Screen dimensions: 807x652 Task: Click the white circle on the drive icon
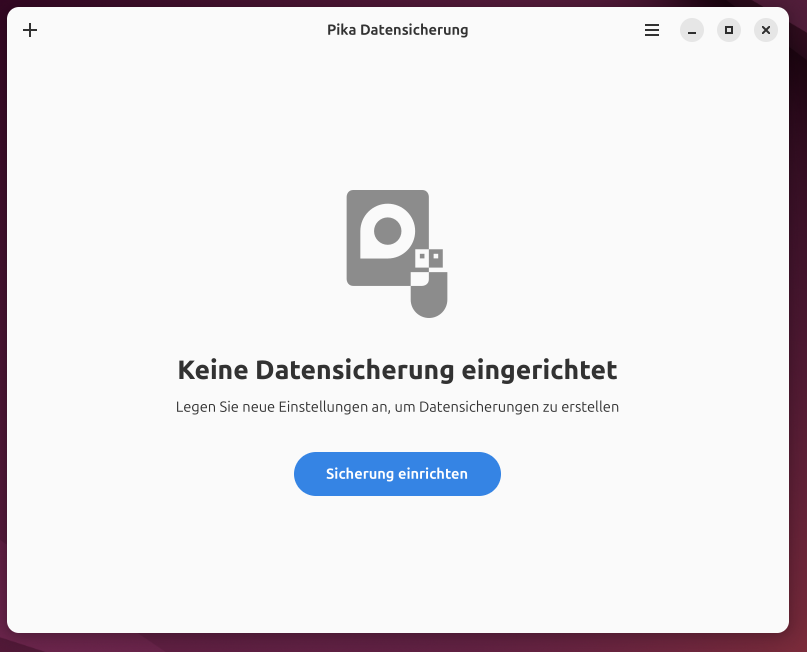(386, 231)
